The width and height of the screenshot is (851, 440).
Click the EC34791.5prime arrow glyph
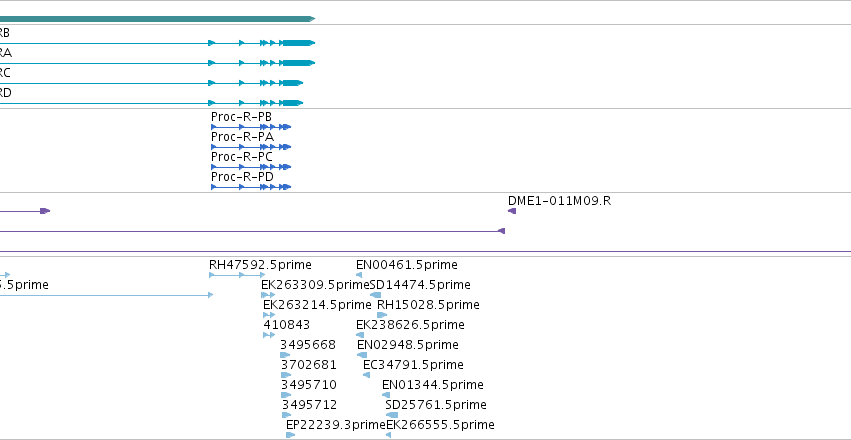click(366, 375)
